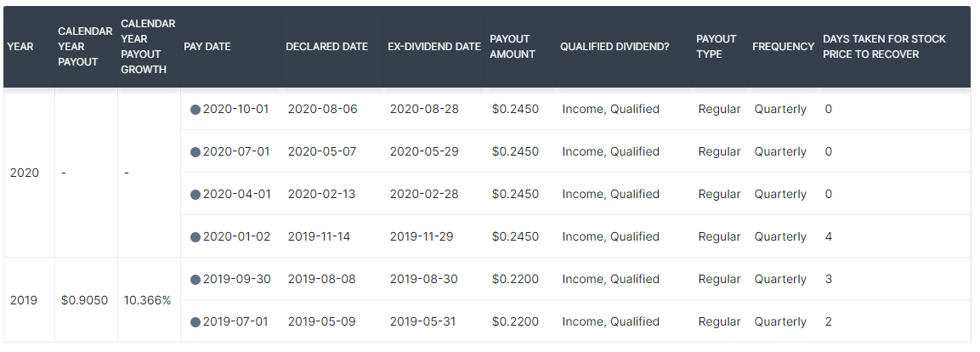980x352 pixels.
Task: Sort by the Pay Date column header
Action: pos(207,46)
